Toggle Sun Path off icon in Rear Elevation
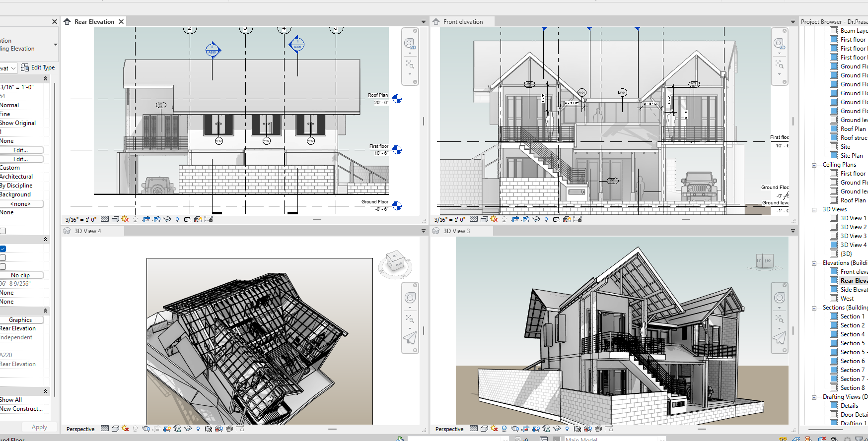This screenshot has height=441, width=868. [125, 219]
